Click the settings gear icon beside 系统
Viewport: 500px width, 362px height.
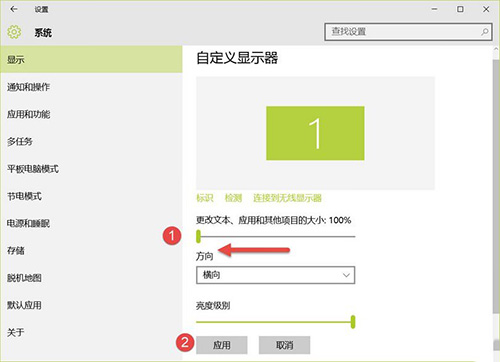(x=14, y=32)
